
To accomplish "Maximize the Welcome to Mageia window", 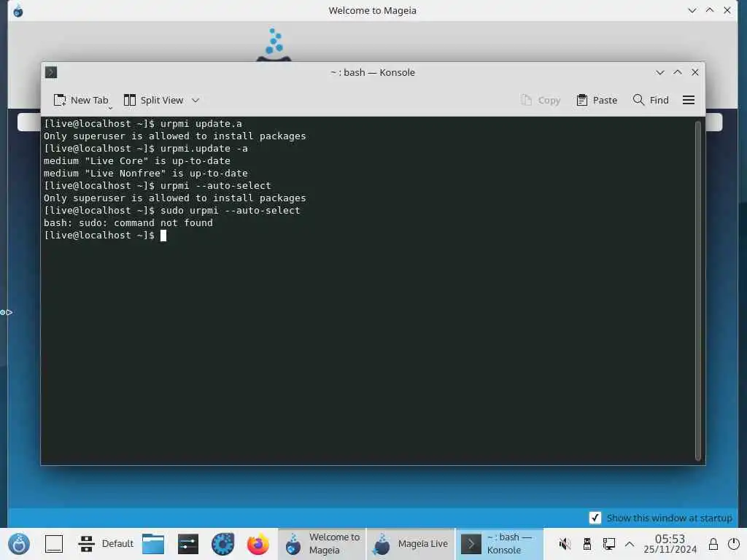I will [x=710, y=10].
